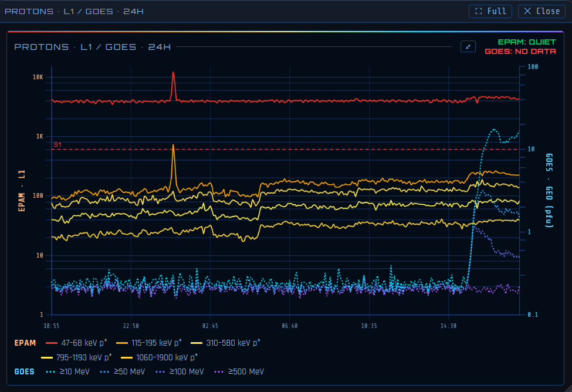Hide the GOES ≥500 MeV series
572x392 pixels.
(x=239, y=371)
